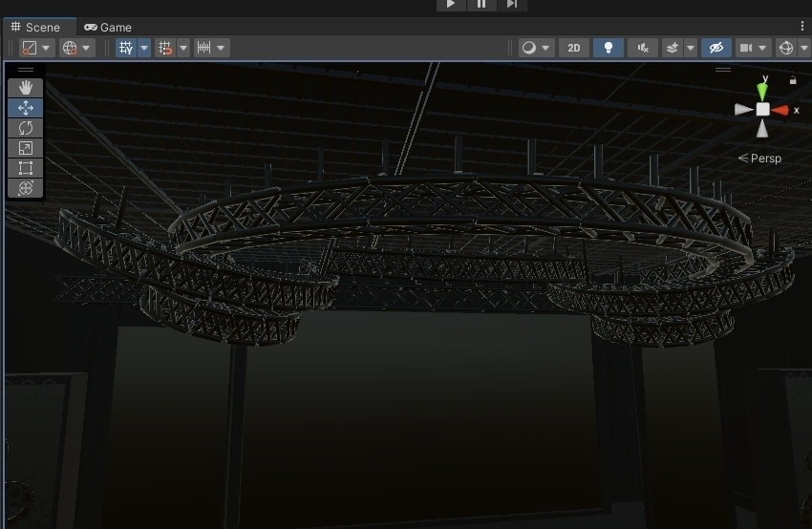Toggle hidden objects scene visibility
Screen dimensions: 812x529
(x=716, y=48)
